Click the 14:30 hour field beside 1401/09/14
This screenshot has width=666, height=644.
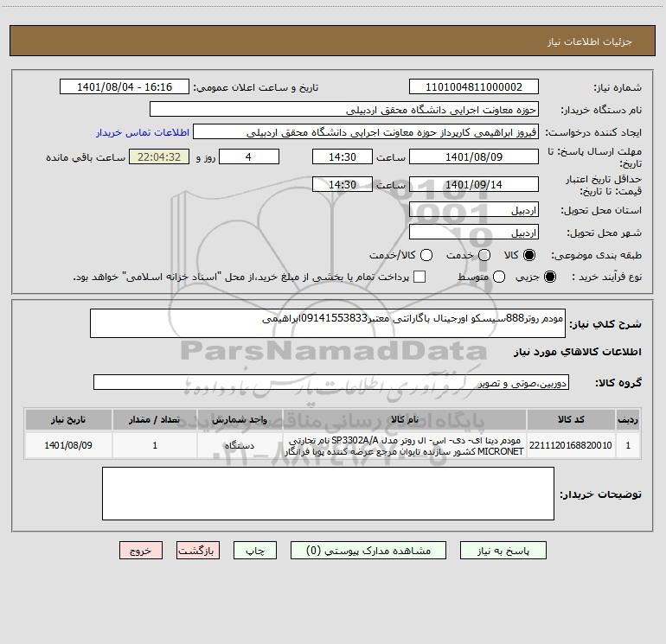pos(343,184)
